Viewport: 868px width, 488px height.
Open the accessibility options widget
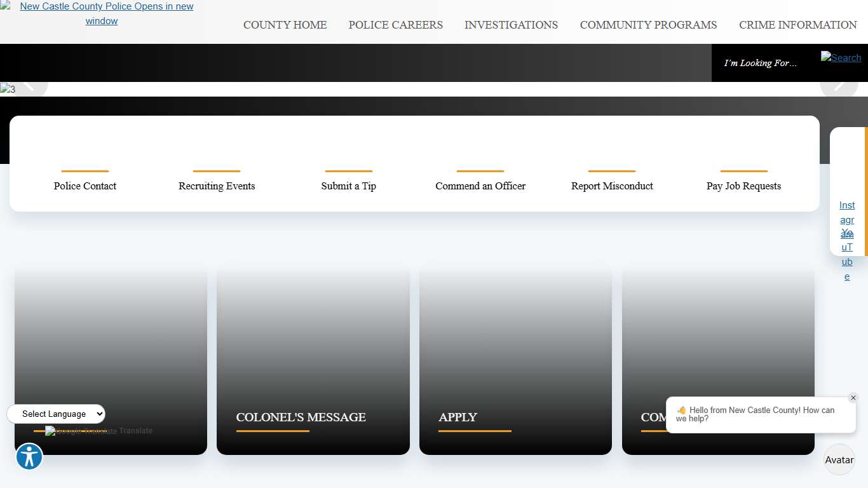click(x=29, y=457)
